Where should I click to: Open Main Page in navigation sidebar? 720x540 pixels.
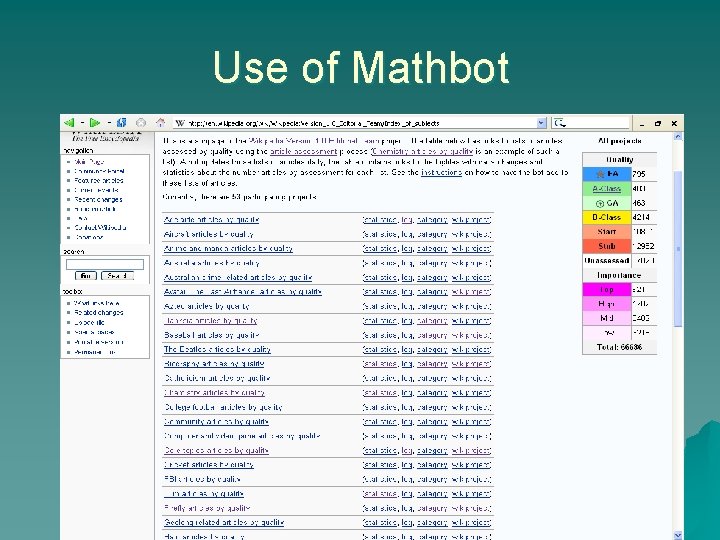pyautogui.click(x=90, y=162)
